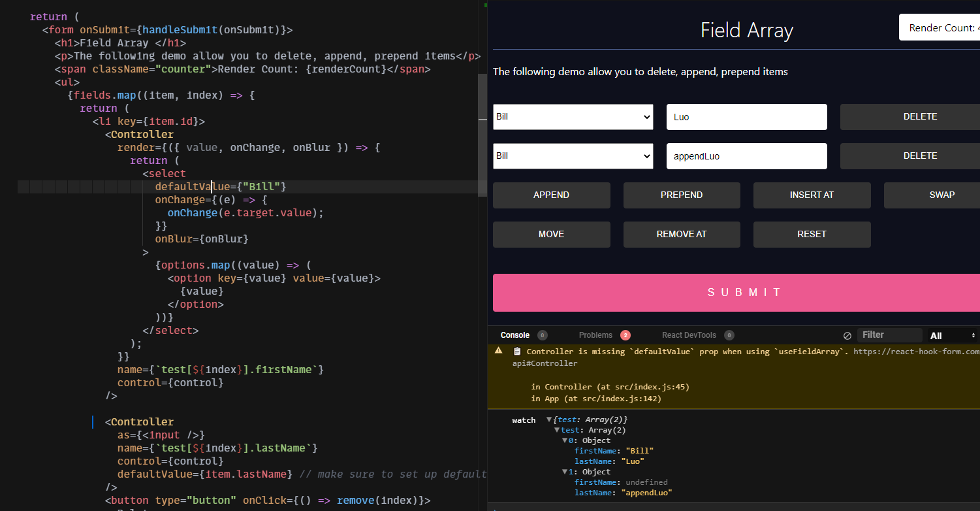
Task: Click the yellow warning triangle in the console
Action: [498, 350]
